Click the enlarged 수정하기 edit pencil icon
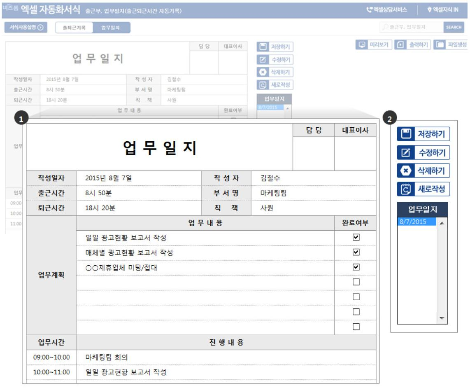 coord(406,153)
